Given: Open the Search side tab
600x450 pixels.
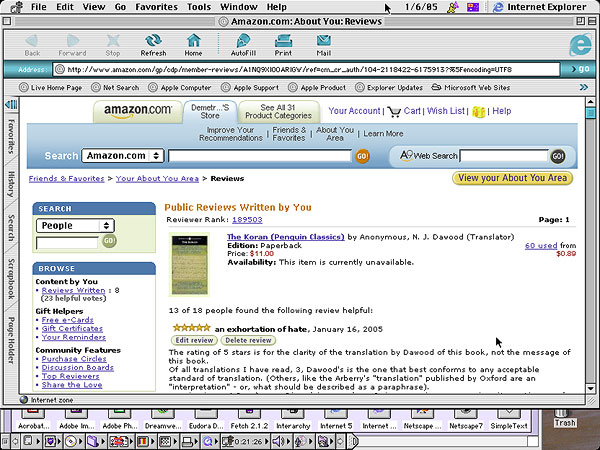Looking at the screenshot, I should 11,228.
